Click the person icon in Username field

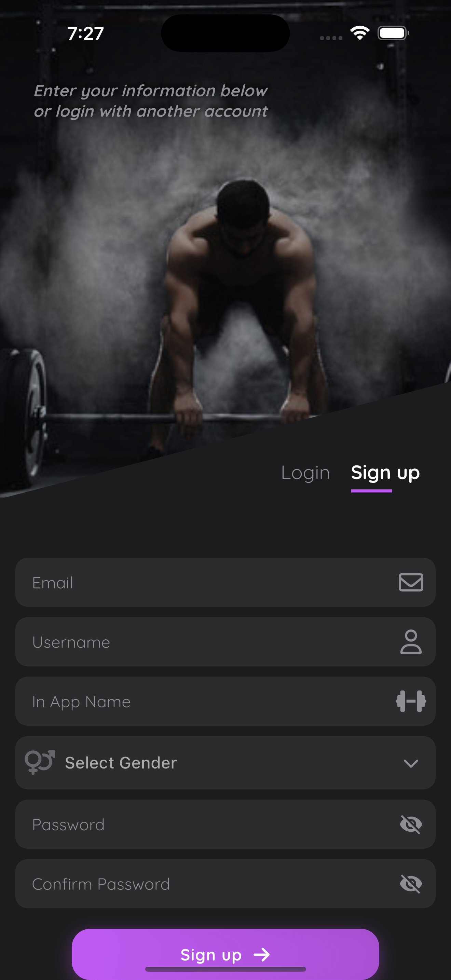click(411, 642)
